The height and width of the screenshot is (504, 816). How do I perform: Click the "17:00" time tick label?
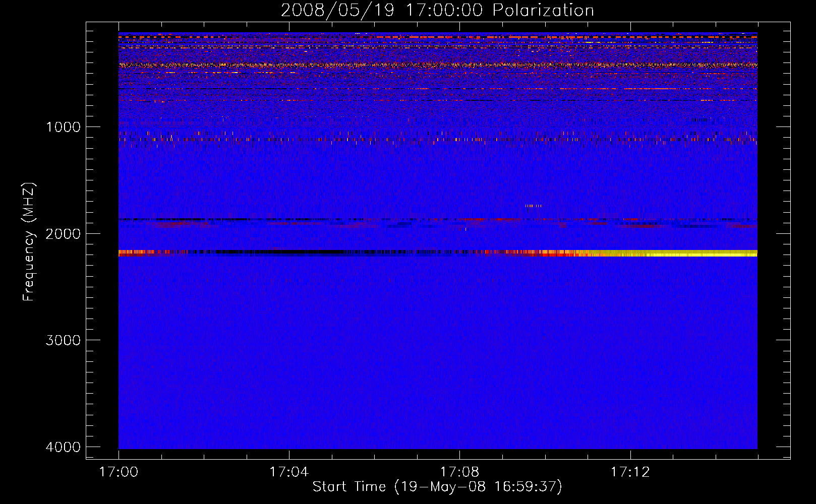[x=119, y=472]
